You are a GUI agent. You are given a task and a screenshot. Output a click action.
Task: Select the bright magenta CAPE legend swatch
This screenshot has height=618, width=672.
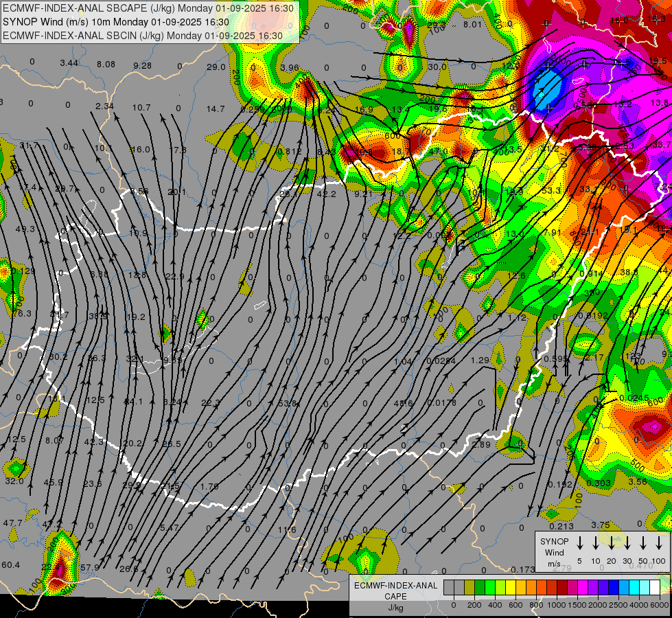click(x=583, y=587)
